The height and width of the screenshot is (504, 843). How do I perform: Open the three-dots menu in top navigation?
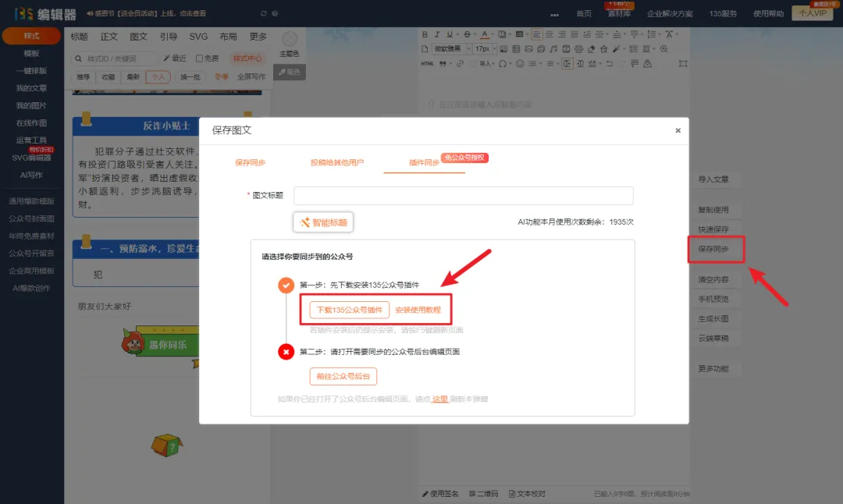(x=554, y=15)
